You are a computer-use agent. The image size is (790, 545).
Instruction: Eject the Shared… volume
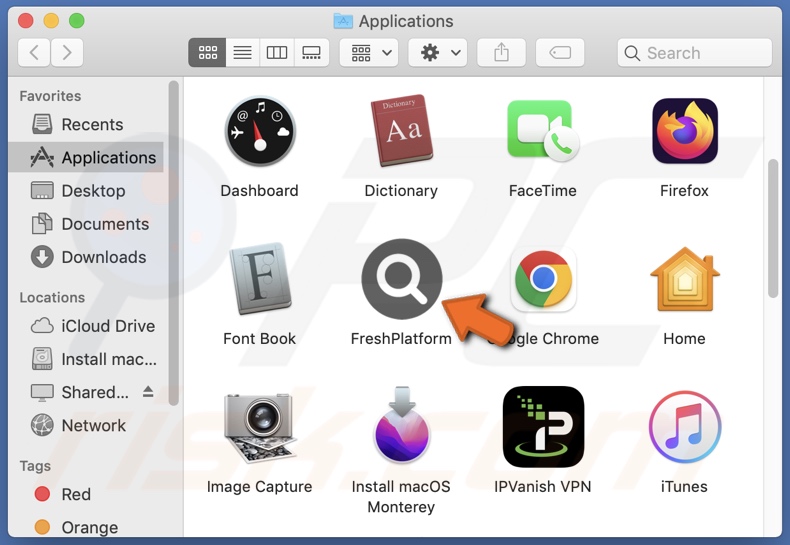click(x=148, y=391)
